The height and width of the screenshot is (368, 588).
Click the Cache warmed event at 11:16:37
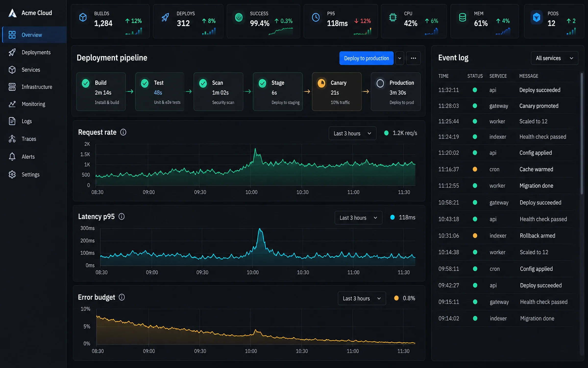click(x=506, y=169)
